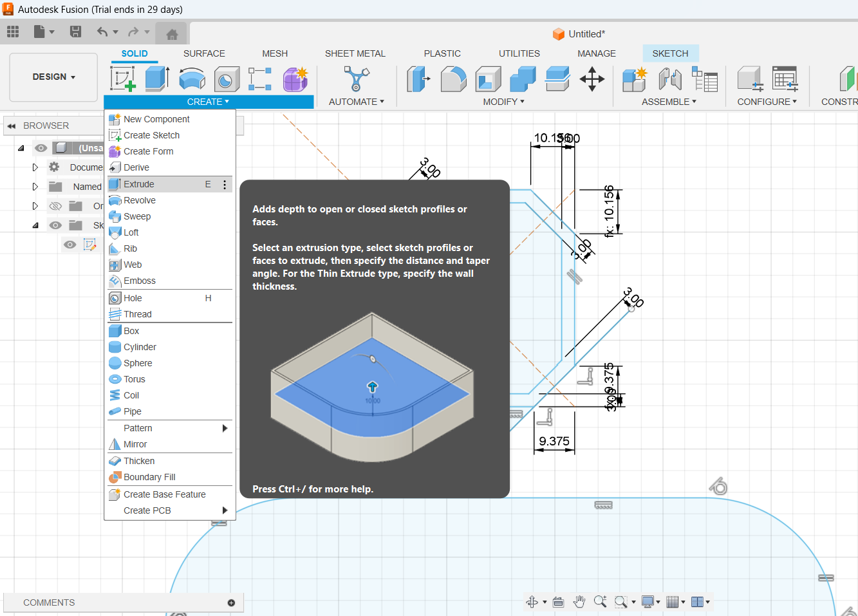858x616 pixels.
Task: Click the Zoom magnifier icon in navigation bar
Action: pos(600,602)
